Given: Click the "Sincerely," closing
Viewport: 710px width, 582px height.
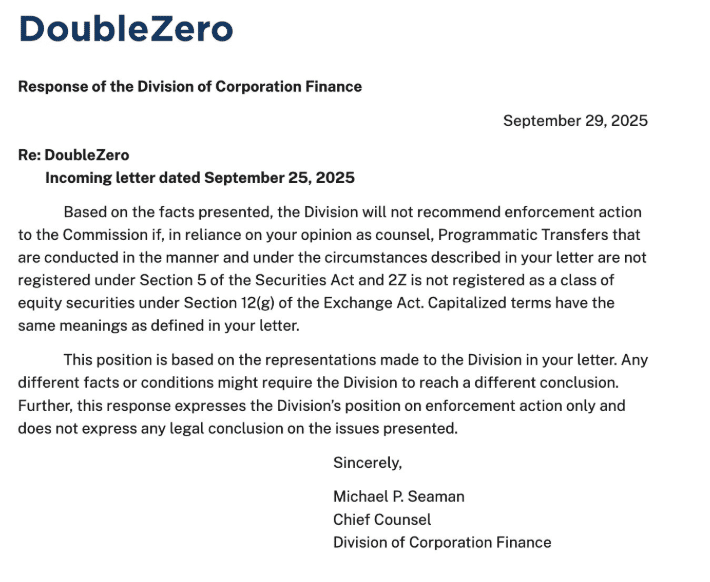Looking at the screenshot, I should (x=367, y=463).
